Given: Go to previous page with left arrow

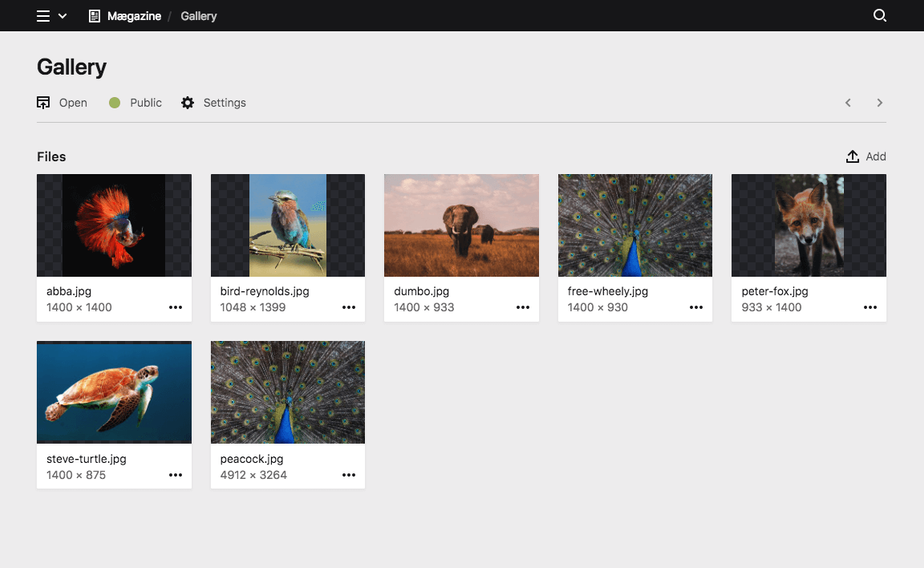Looking at the screenshot, I should [848, 103].
